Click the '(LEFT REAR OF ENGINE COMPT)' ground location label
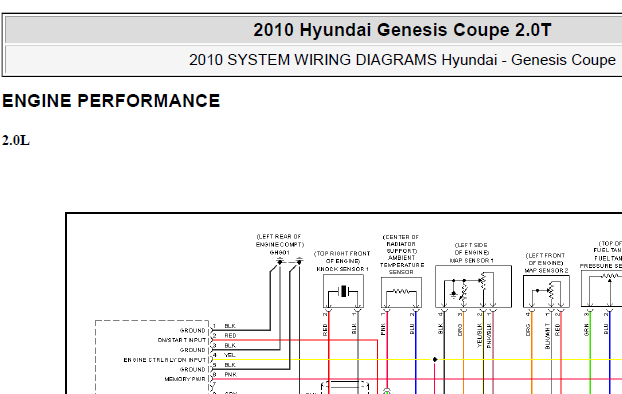 point(280,240)
